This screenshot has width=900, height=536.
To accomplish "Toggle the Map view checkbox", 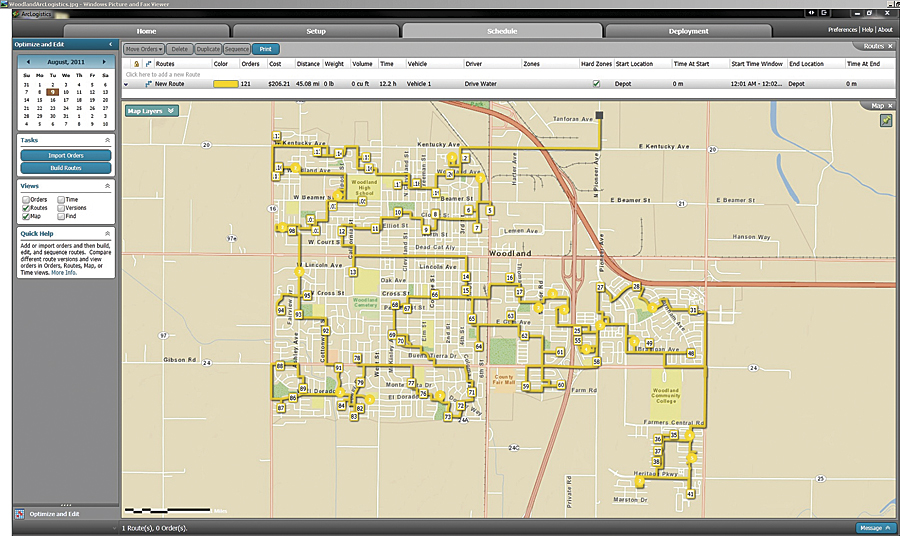I will [x=26, y=216].
